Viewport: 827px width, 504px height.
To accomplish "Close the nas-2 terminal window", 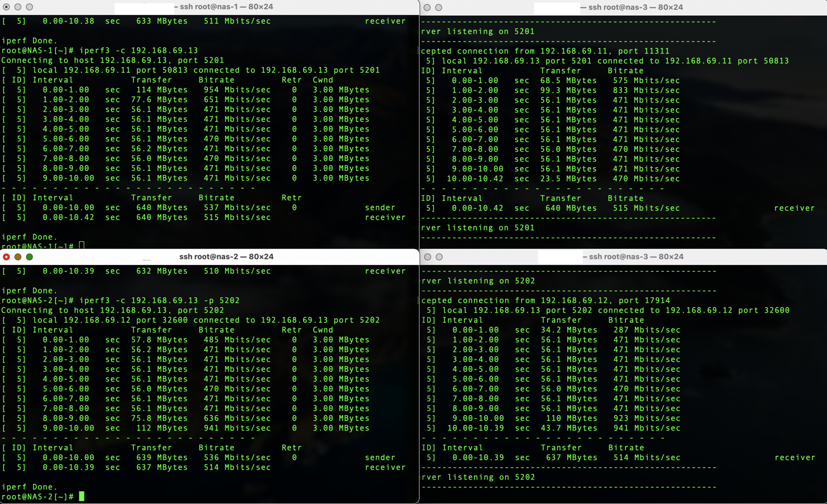I will click(6, 257).
